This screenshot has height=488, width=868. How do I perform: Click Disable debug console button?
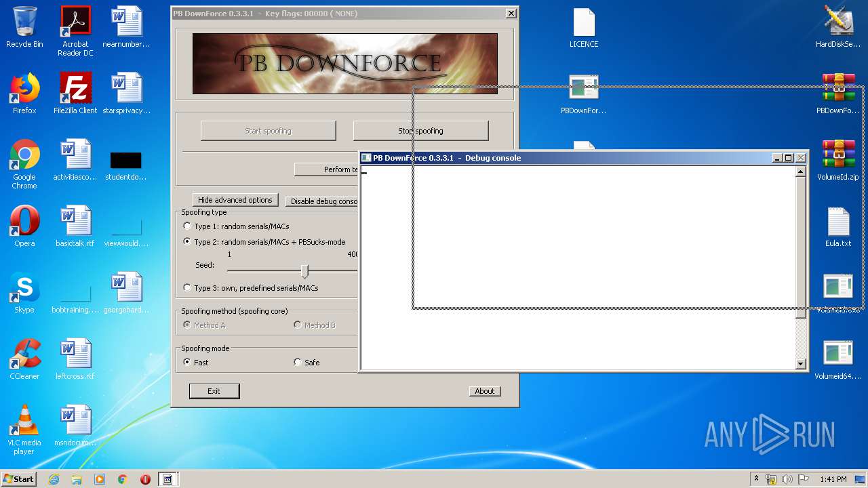[x=321, y=201]
